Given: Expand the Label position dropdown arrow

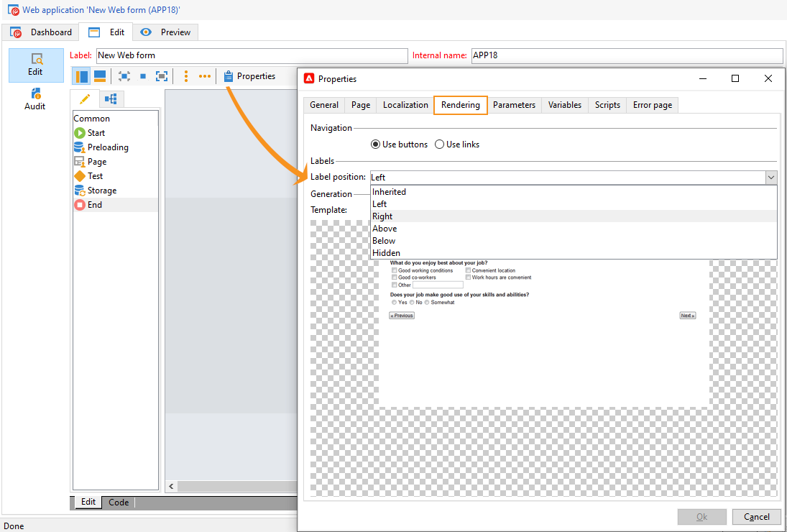Looking at the screenshot, I should pyautogui.click(x=770, y=178).
